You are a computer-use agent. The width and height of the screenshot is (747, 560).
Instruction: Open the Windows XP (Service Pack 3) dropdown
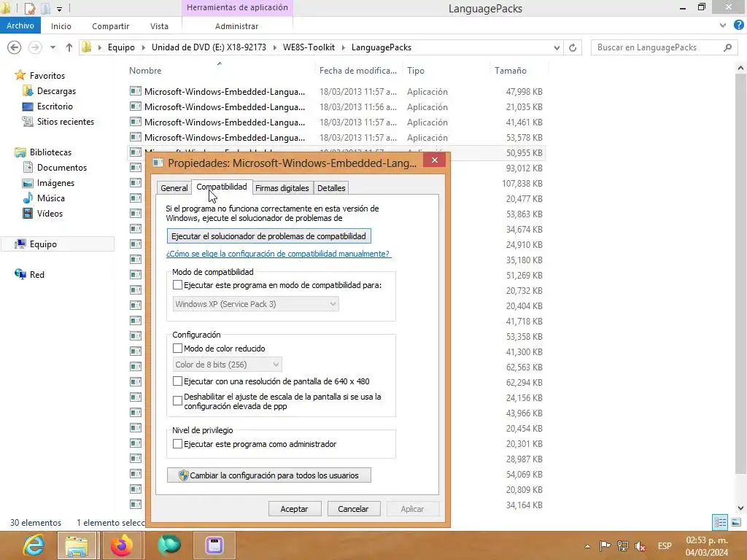coord(256,304)
